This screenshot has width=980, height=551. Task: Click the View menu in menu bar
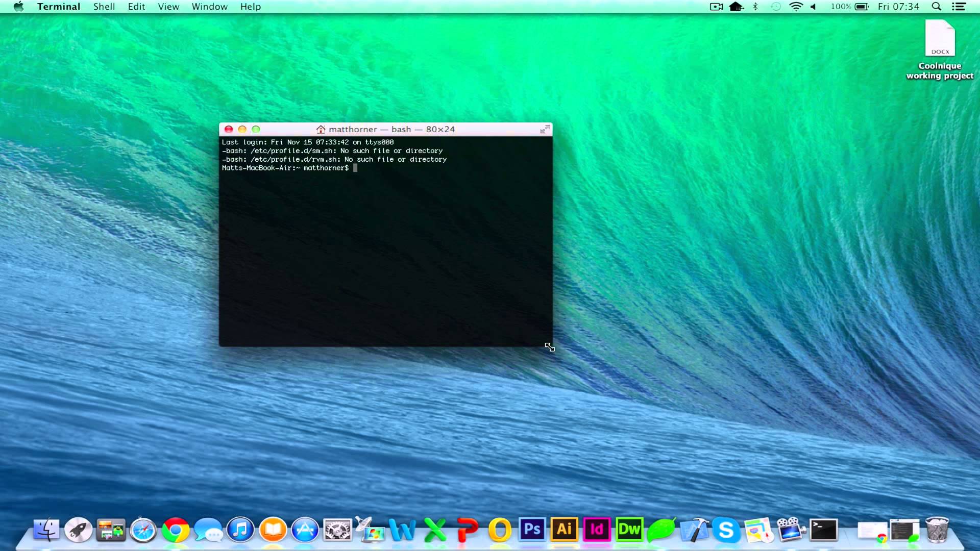pos(167,7)
